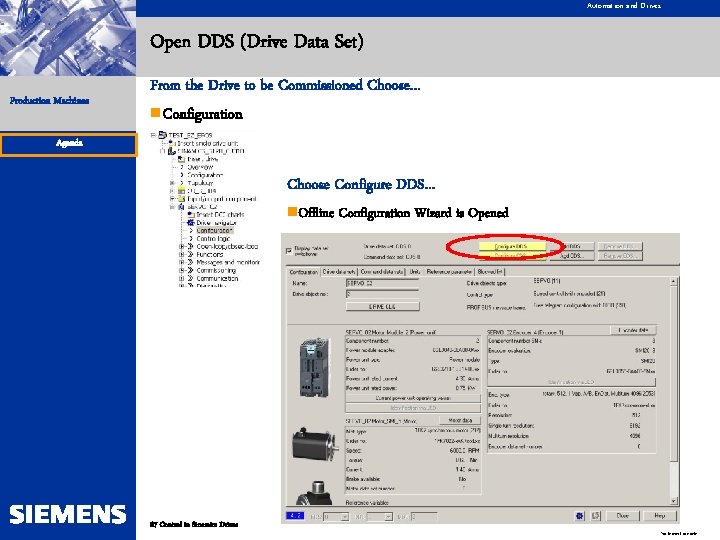Viewport: 720px width, 540px height.
Task: Click the servo motor picture
Action: coord(314,443)
